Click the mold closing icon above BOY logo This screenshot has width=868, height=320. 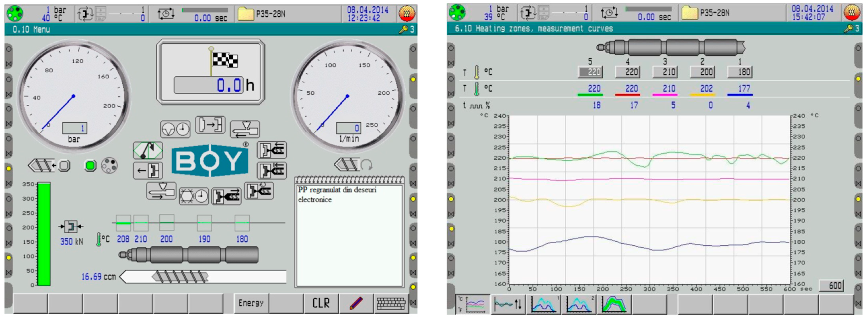pos(210,125)
